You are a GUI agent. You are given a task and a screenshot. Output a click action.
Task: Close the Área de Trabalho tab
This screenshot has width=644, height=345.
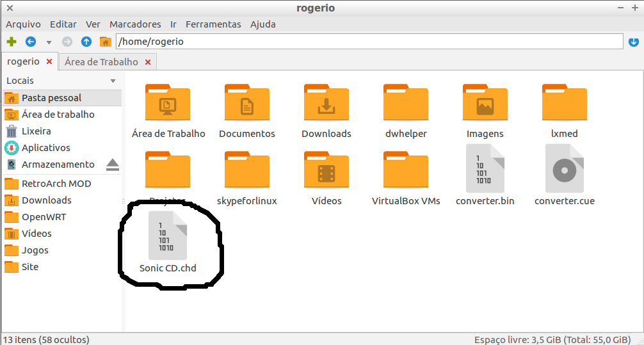148,62
